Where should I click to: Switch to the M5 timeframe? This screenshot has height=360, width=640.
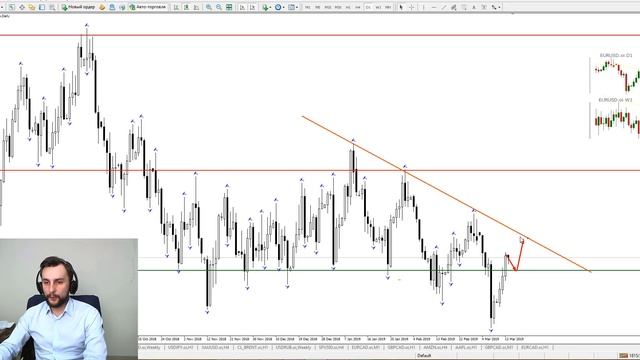pos(318,7)
